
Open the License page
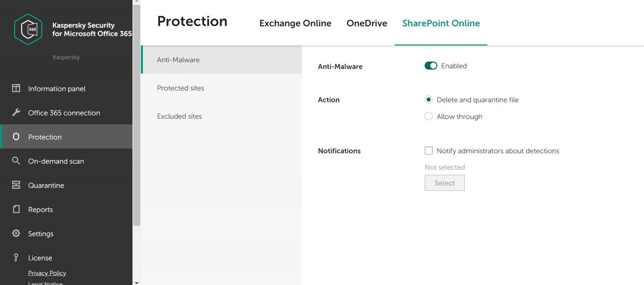coord(66,258)
